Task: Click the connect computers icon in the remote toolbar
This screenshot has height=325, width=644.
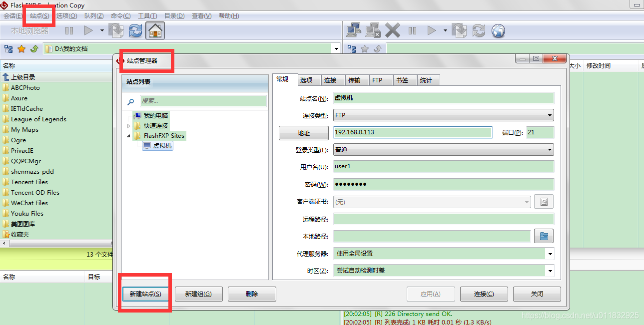Action: [x=354, y=31]
